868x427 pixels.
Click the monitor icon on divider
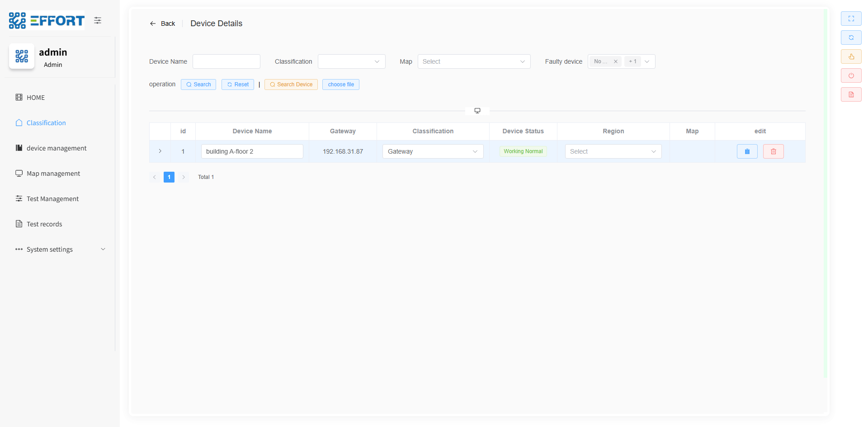pos(477,111)
